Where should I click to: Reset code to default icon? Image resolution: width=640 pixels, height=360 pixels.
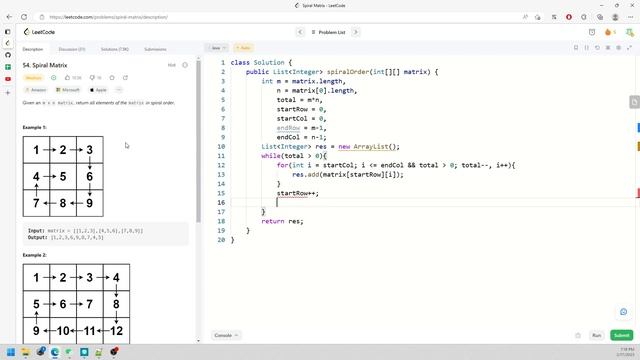[x=597, y=48]
